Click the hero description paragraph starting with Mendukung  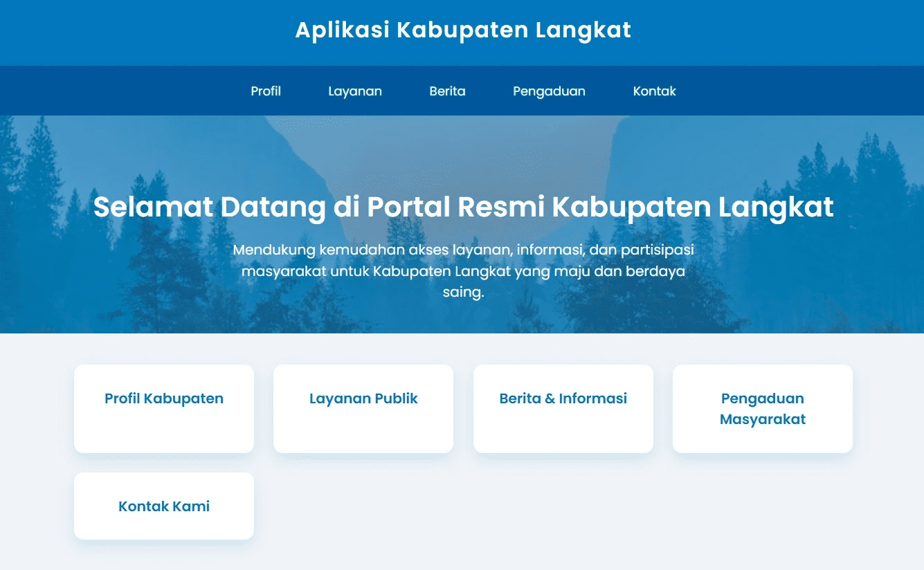tap(463, 270)
